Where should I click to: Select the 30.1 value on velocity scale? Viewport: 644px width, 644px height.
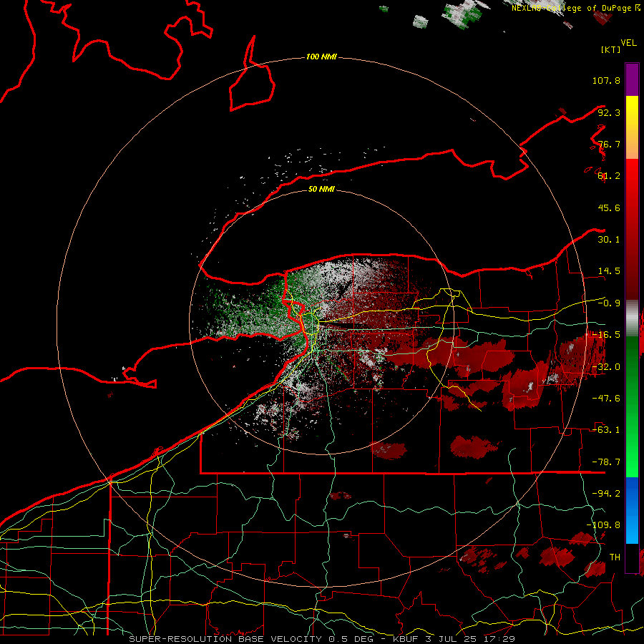tap(609, 240)
